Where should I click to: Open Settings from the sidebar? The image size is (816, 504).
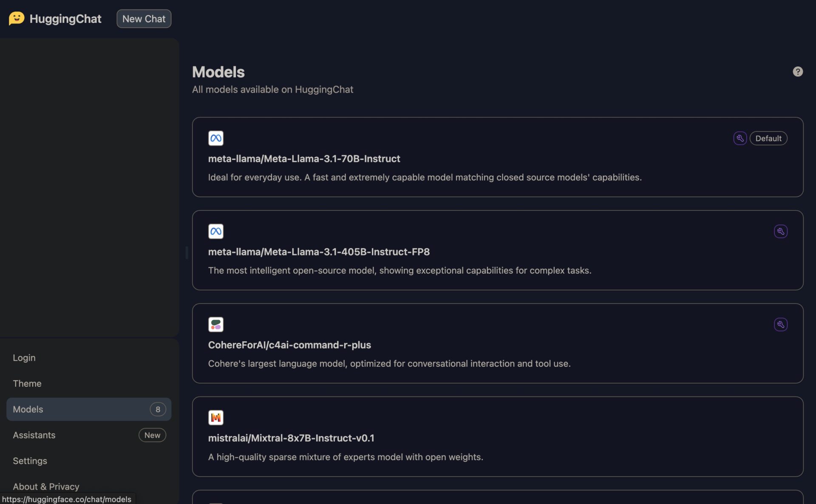(30, 460)
